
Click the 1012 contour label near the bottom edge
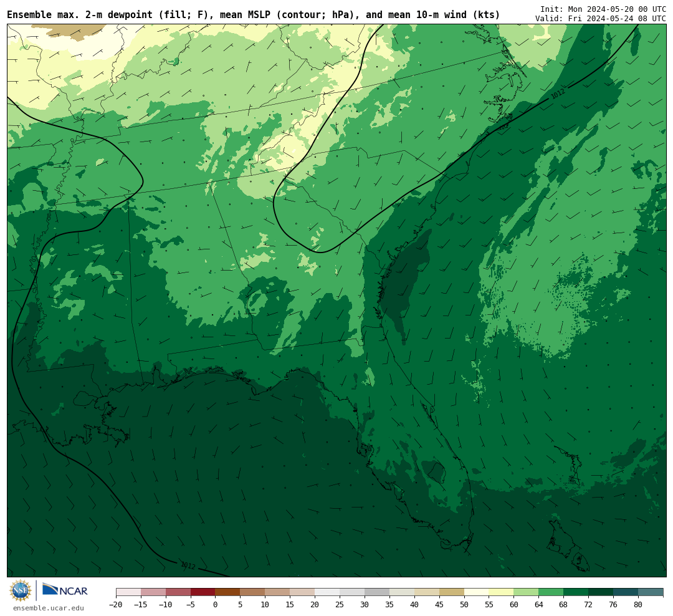pos(188,565)
